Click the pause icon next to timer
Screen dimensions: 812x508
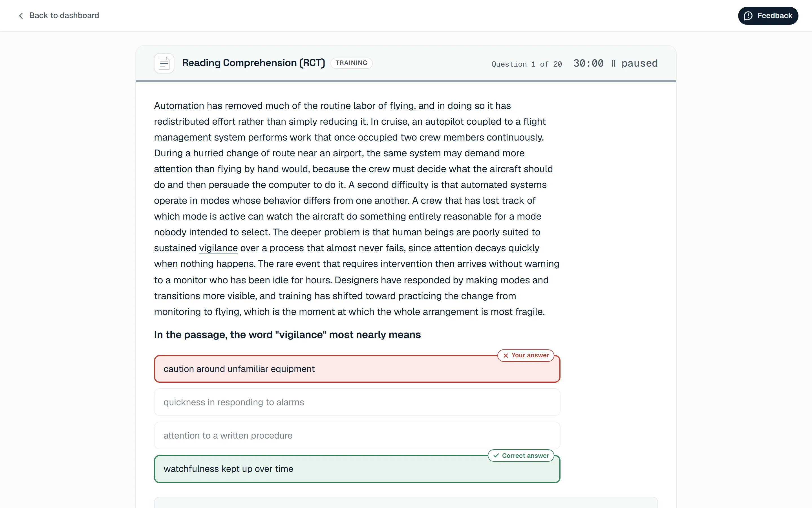pos(613,63)
